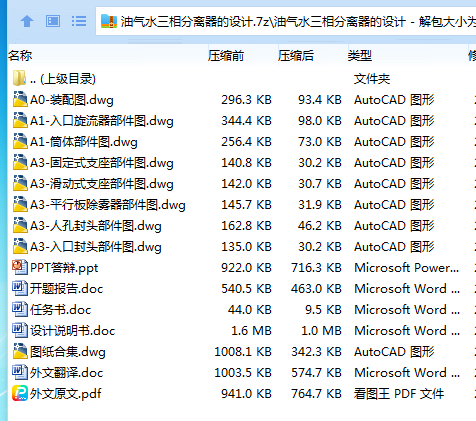
Task: Click the Word icon of 设计说明书.doc
Action: click(20, 330)
